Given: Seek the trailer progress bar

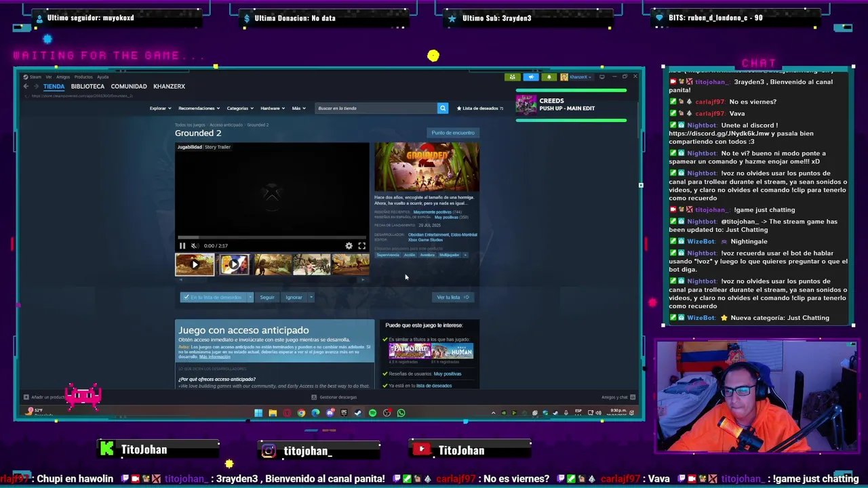Looking at the screenshot, I should pos(272,238).
